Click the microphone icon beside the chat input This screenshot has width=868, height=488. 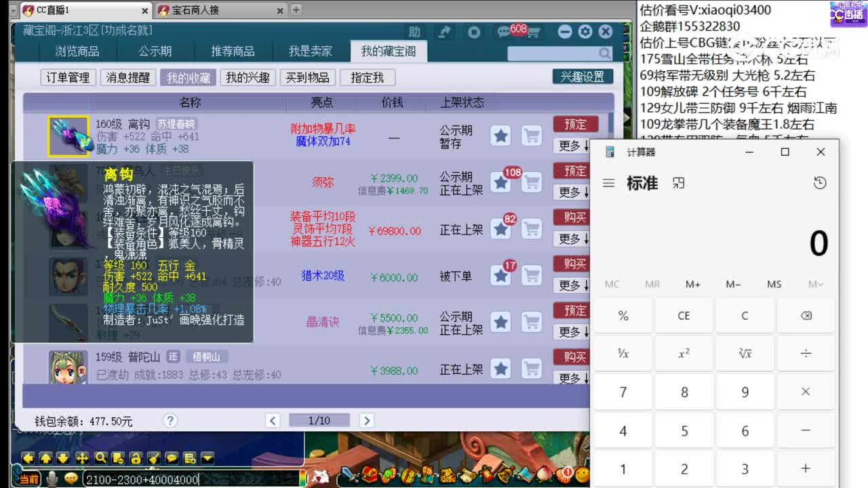point(52,479)
